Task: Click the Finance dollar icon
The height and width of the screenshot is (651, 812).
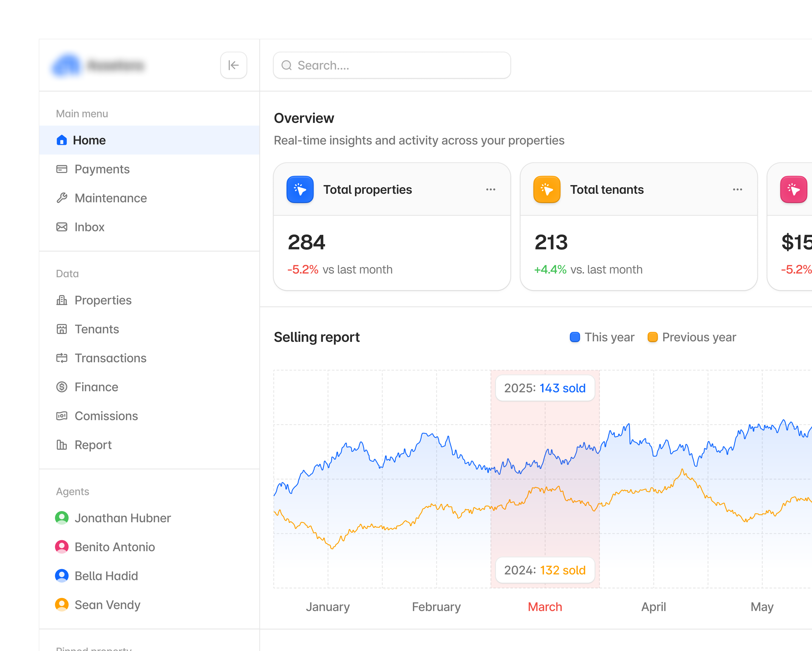Action: tap(62, 387)
